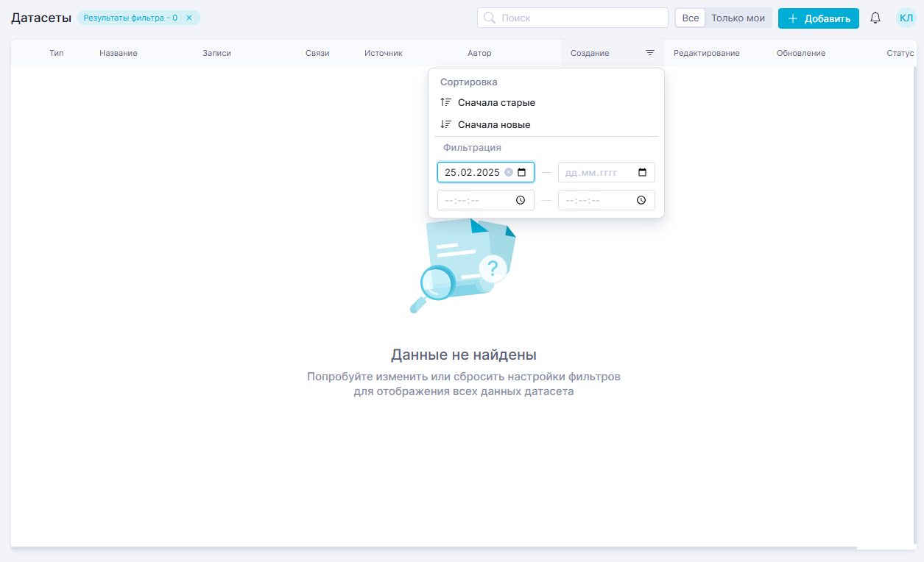The image size is (924, 562).
Task: Click the Название column header
Action: point(119,53)
